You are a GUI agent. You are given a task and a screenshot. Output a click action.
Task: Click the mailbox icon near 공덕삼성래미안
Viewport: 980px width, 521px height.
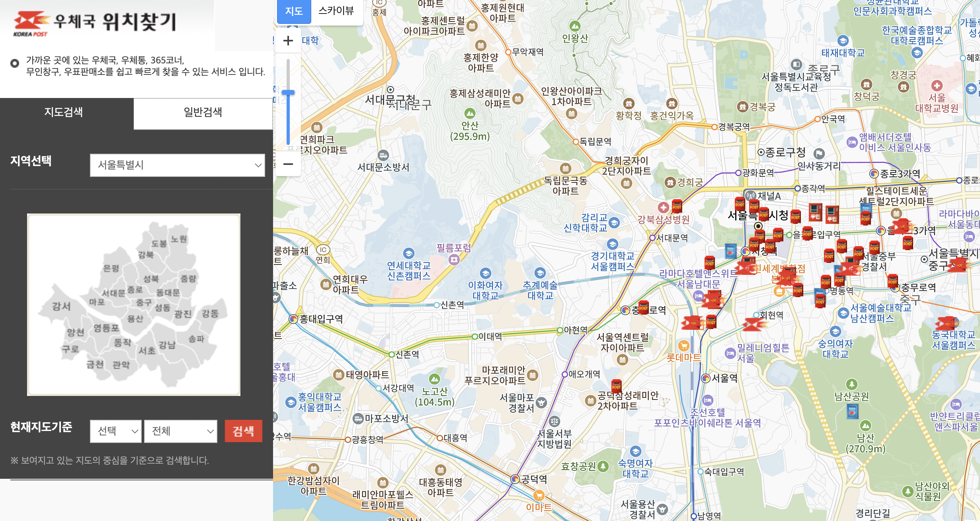pyautogui.click(x=616, y=386)
